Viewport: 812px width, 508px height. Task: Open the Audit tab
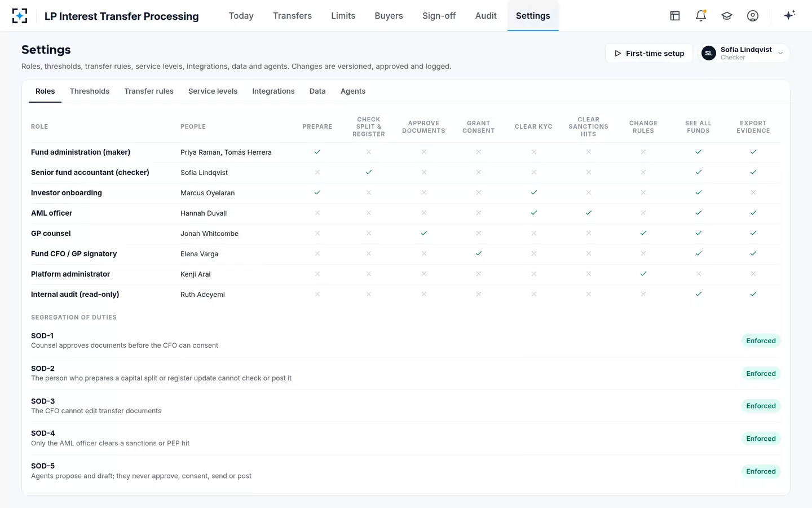tap(486, 16)
